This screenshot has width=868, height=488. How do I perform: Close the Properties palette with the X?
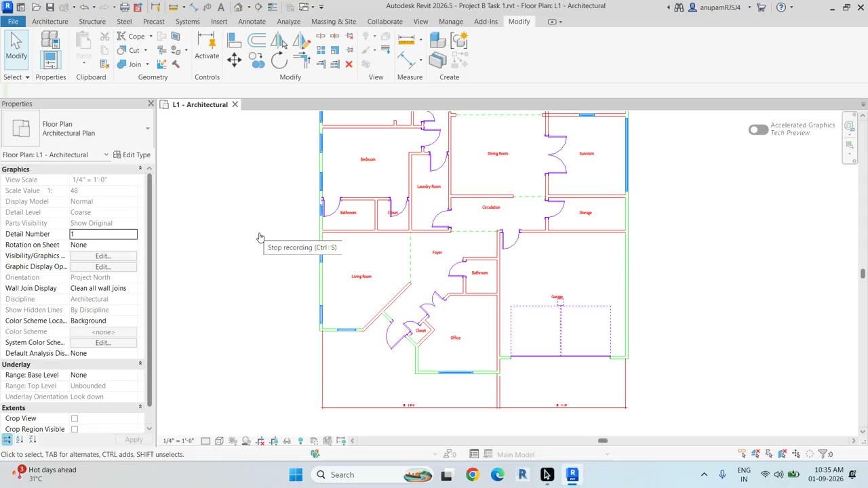[151, 104]
